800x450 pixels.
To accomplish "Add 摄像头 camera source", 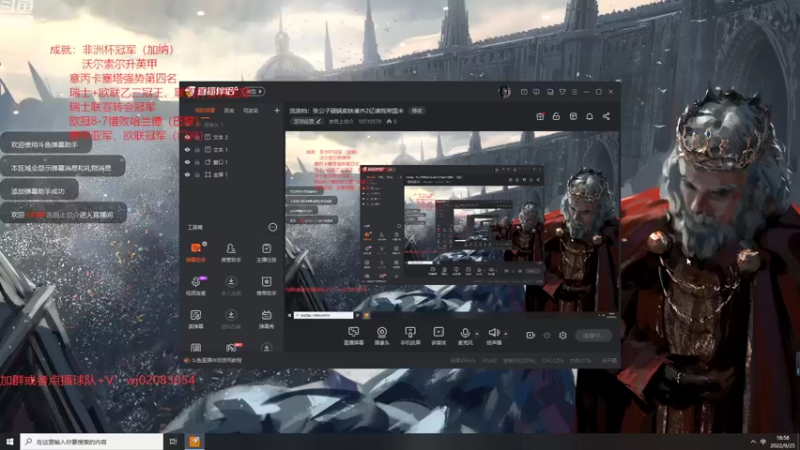I will point(382,336).
